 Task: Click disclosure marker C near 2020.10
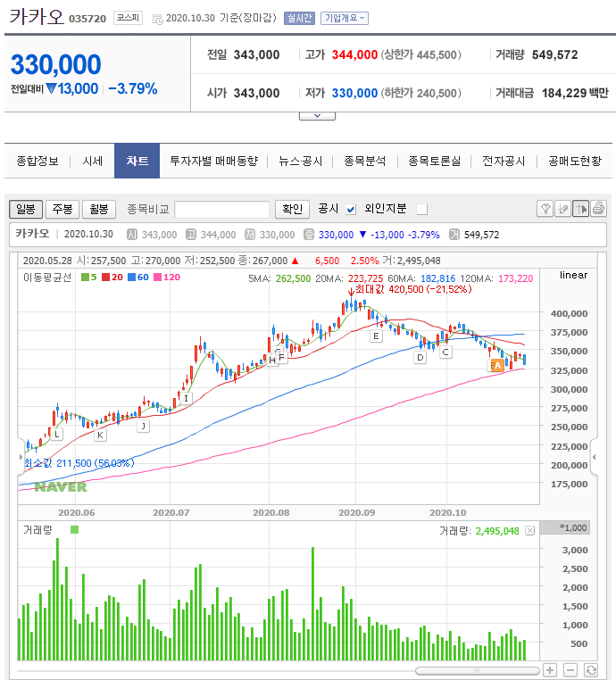click(445, 352)
